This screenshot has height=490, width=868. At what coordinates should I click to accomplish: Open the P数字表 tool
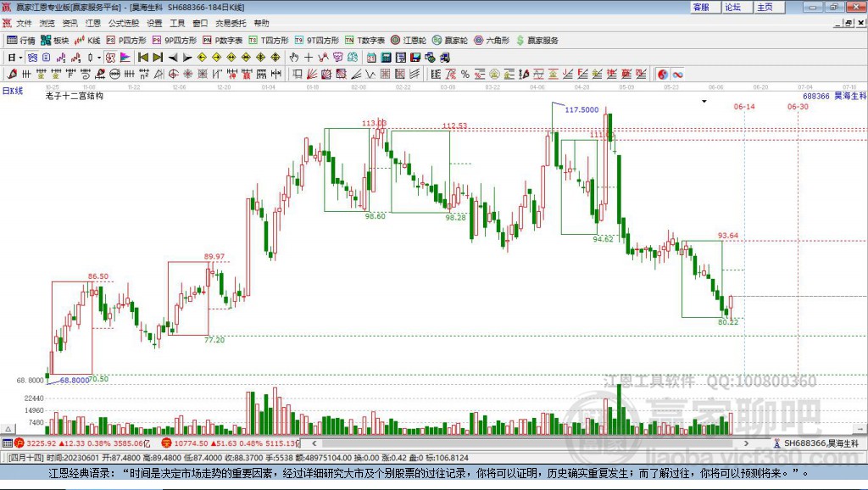(x=223, y=41)
